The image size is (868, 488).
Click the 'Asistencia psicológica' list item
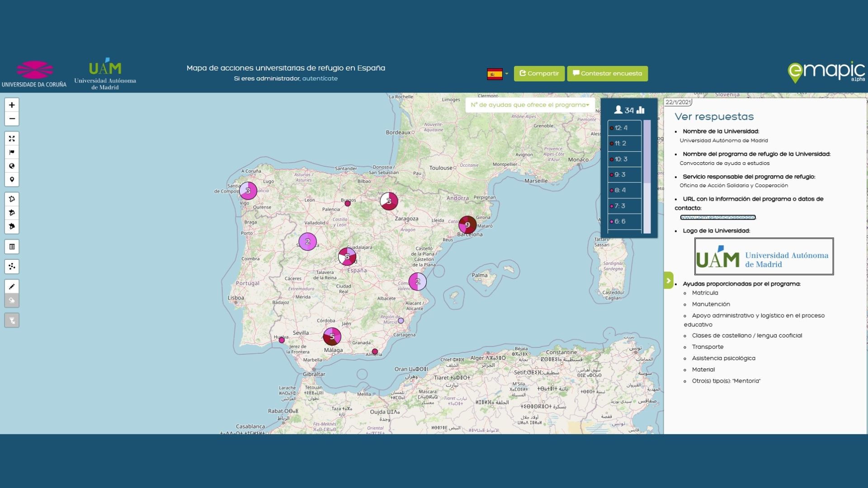[x=723, y=358]
